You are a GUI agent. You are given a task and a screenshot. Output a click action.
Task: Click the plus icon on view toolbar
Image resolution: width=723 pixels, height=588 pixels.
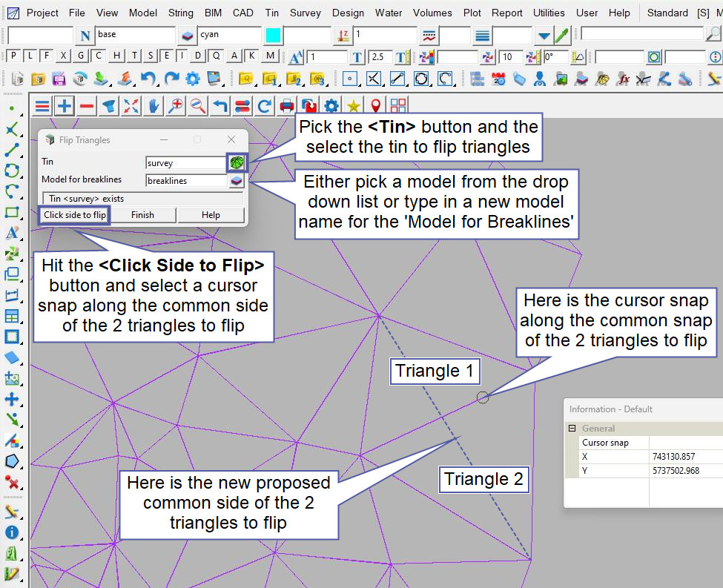tap(65, 107)
